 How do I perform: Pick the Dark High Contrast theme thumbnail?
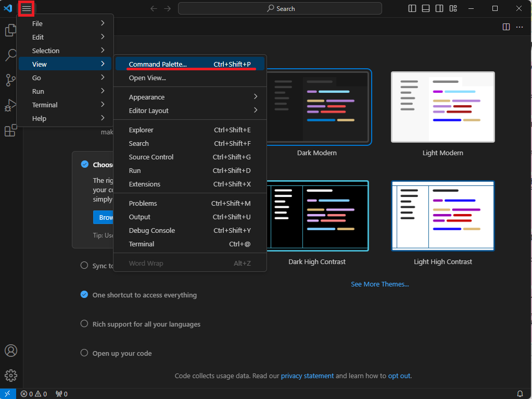point(318,216)
